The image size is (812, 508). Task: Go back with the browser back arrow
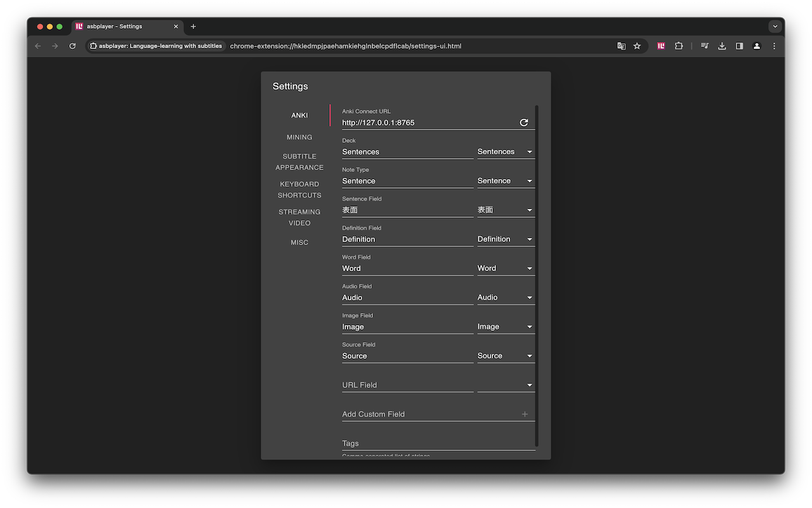click(x=37, y=46)
